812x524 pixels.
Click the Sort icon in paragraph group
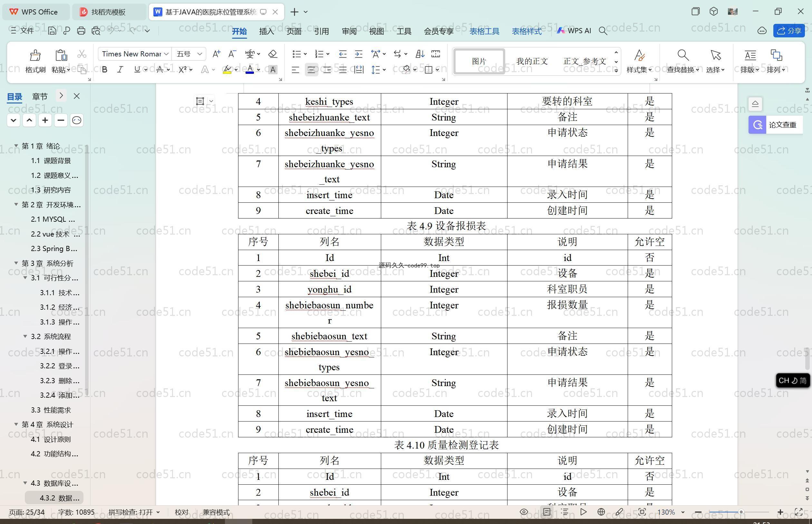click(420, 54)
